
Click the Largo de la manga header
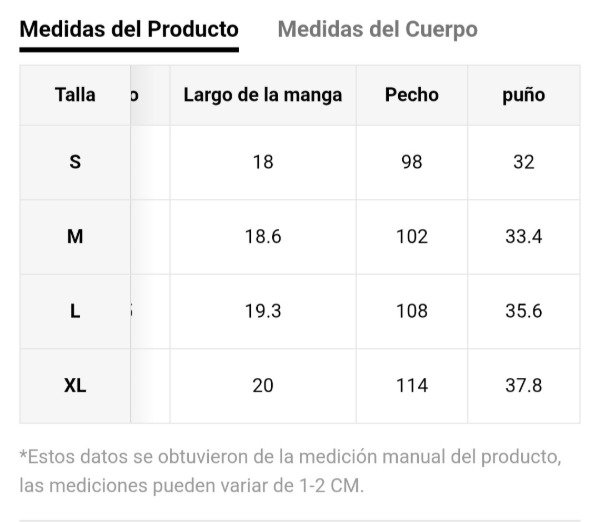tap(263, 95)
